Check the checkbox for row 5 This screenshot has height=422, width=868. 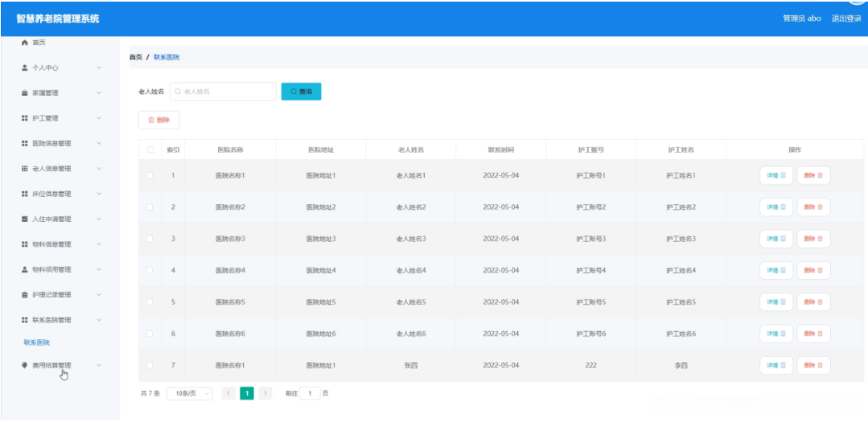coord(150,302)
